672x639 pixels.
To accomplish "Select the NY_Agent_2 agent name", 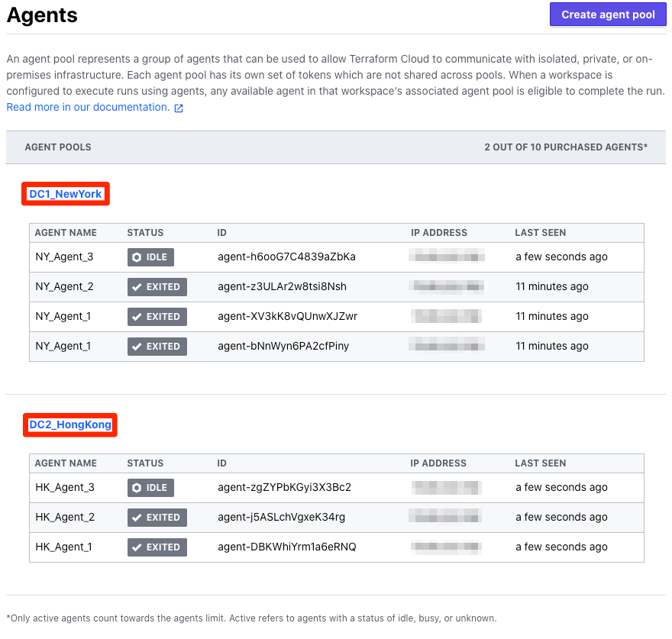I will point(64,287).
